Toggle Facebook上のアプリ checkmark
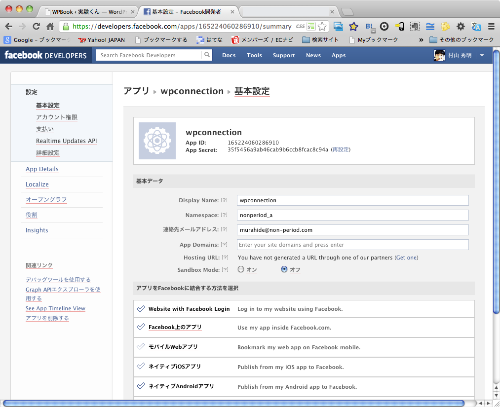This screenshot has height=407, width=500. (x=141, y=327)
